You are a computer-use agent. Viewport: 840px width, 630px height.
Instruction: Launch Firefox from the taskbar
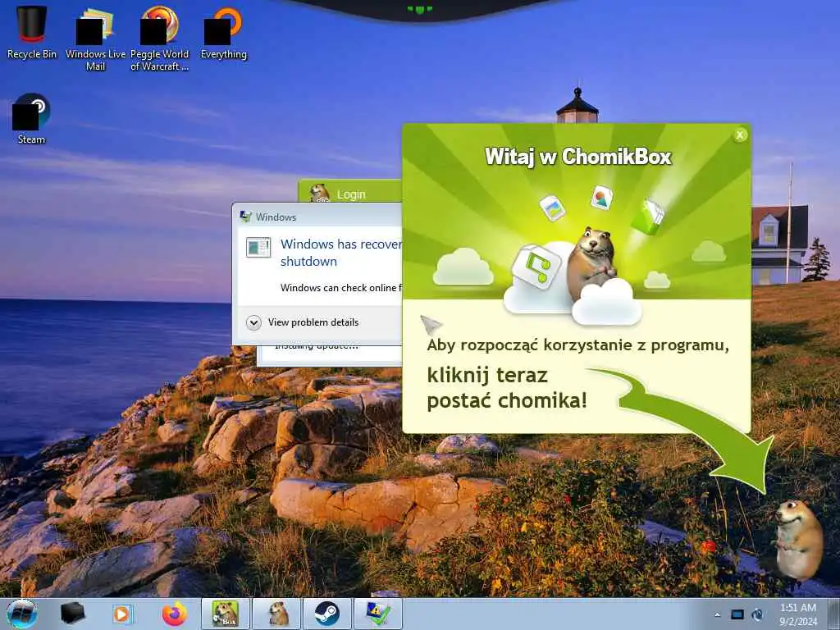coord(175,614)
